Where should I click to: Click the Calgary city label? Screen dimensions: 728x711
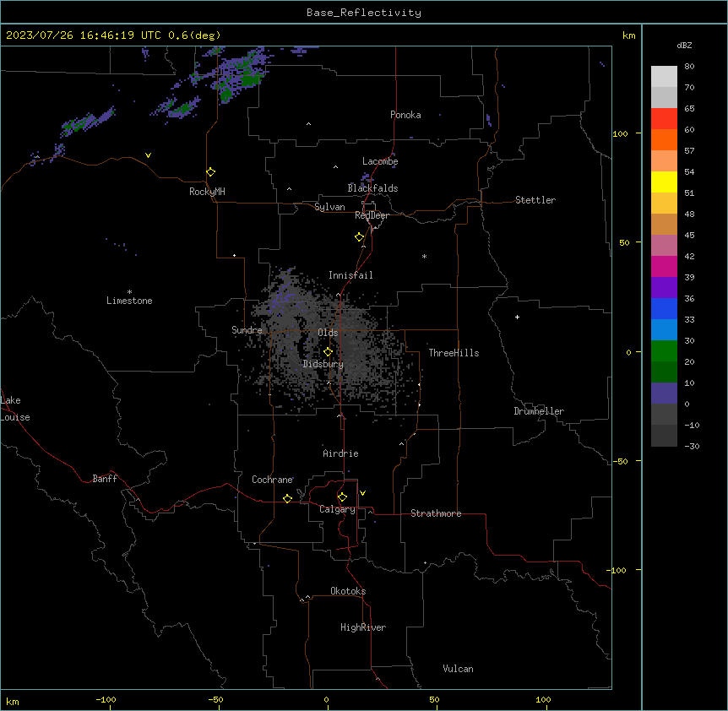337,509
